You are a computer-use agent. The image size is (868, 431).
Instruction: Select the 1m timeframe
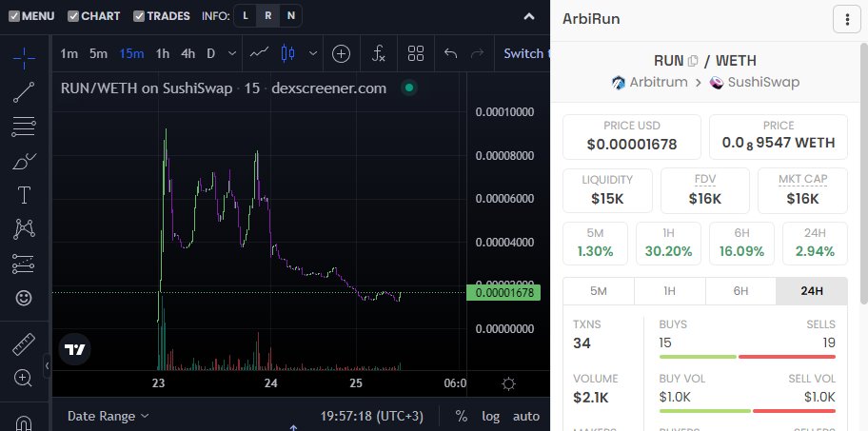pyautogui.click(x=69, y=53)
